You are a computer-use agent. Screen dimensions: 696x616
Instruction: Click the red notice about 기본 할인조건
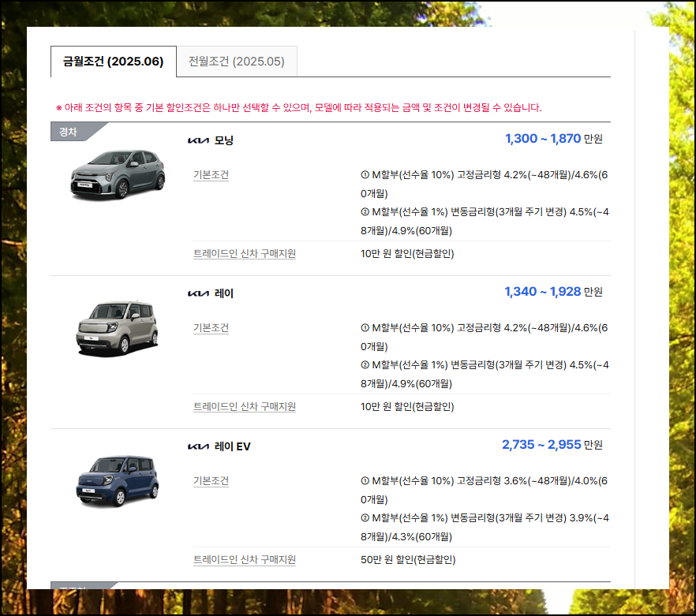(299, 108)
